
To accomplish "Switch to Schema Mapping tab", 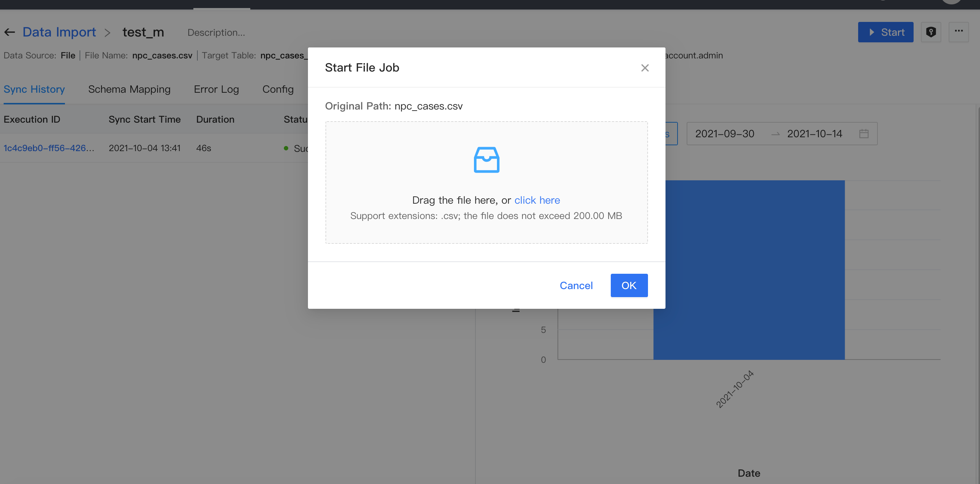I will coord(129,89).
